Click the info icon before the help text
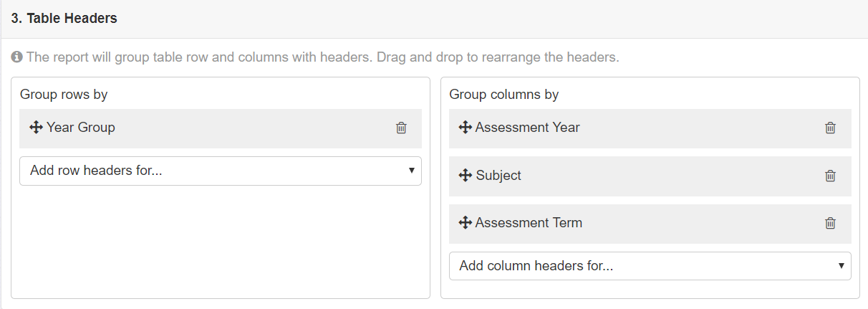The width and height of the screenshot is (868, 309). tap(16, 57)
